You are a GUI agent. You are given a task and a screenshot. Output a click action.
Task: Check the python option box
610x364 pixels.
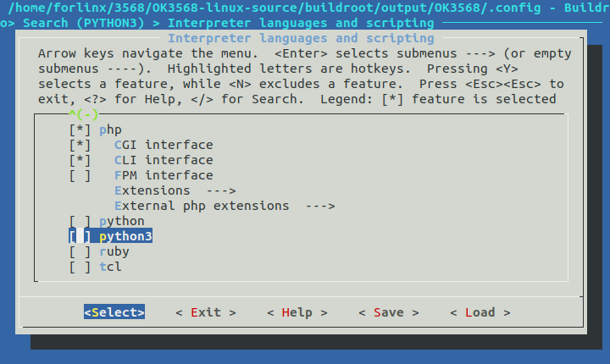point(80,221)
